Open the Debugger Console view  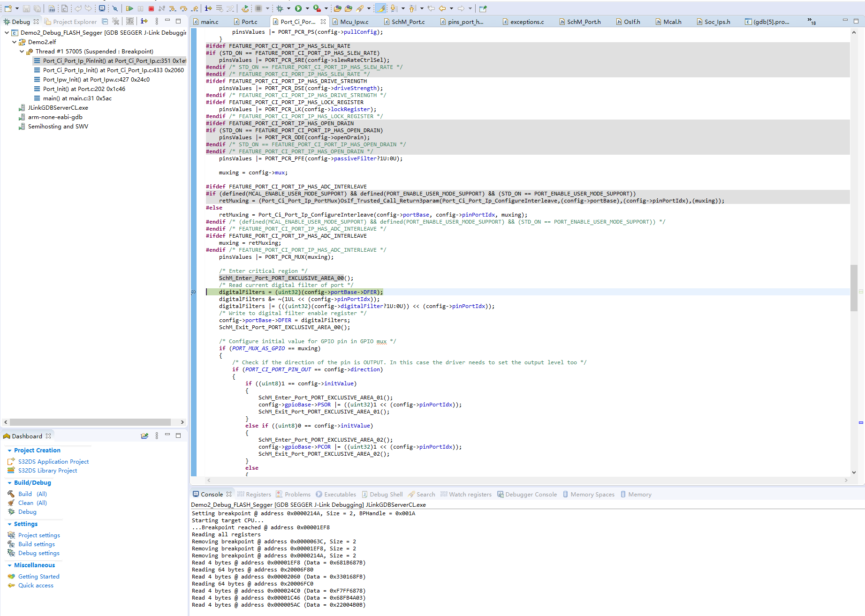tap(531, 494)
